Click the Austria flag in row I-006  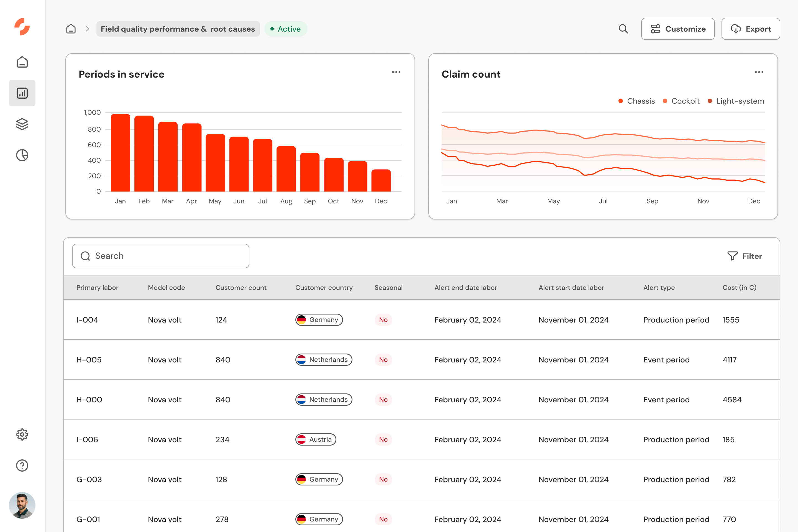301,439
